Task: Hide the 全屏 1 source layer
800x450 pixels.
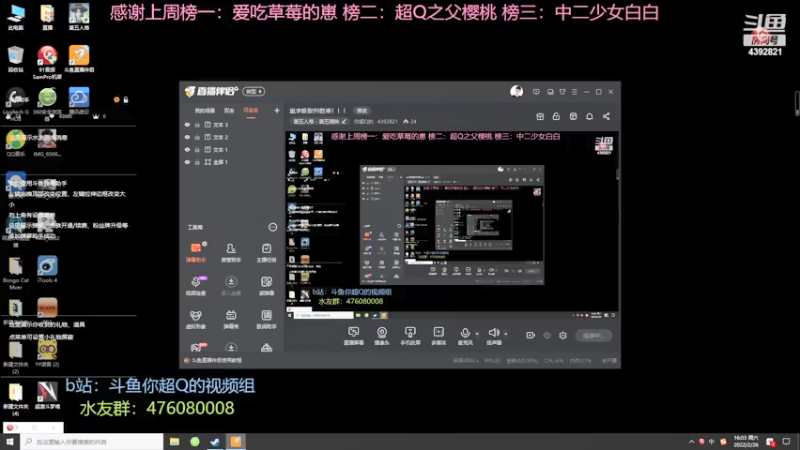Action: pos(187,162)
